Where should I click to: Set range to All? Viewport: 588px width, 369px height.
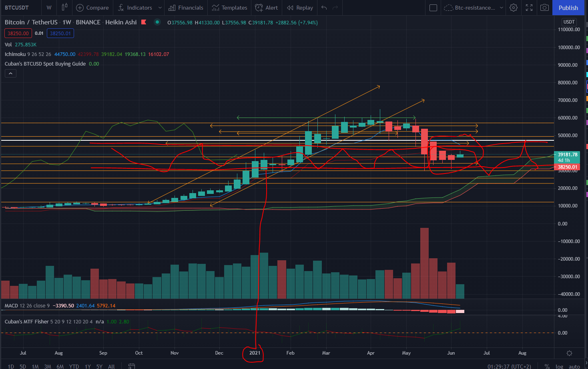112,366
